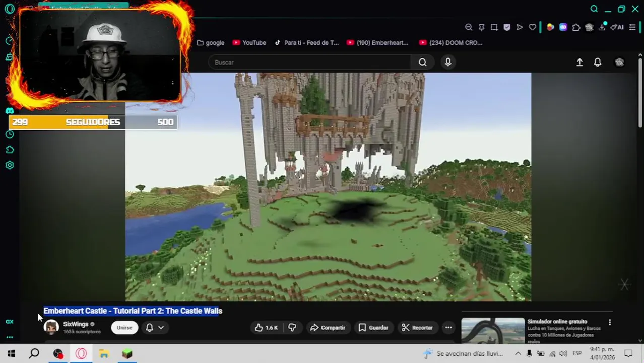Open the Windows notification center
Screen dimensions: 644x363
point(628,353)
